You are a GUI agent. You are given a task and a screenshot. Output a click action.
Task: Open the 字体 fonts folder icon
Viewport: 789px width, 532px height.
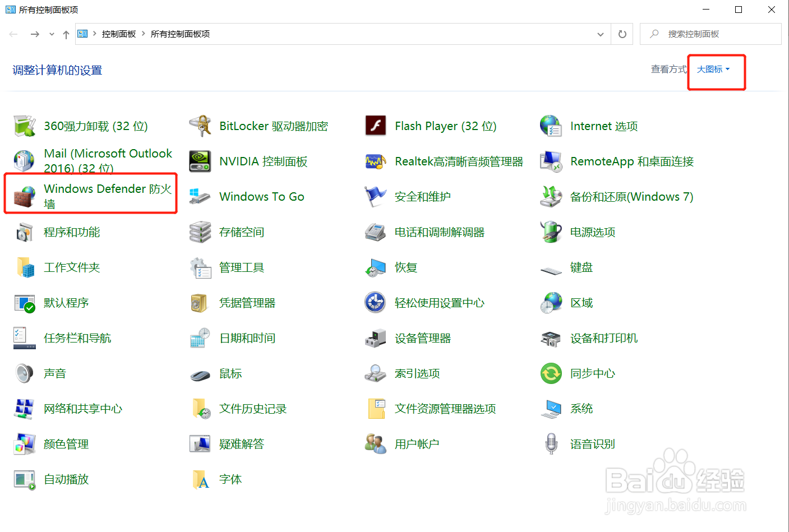201,479
